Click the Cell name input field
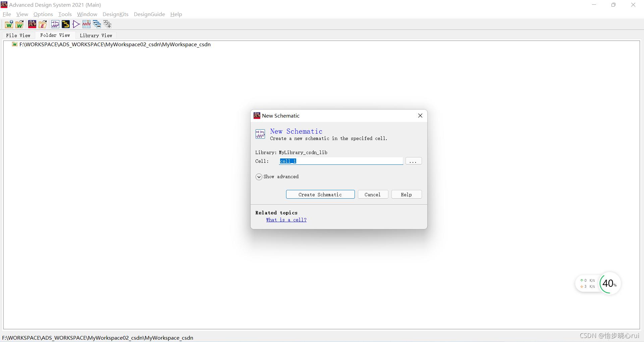This screenshot has width=644, height=342. [341, 161]
